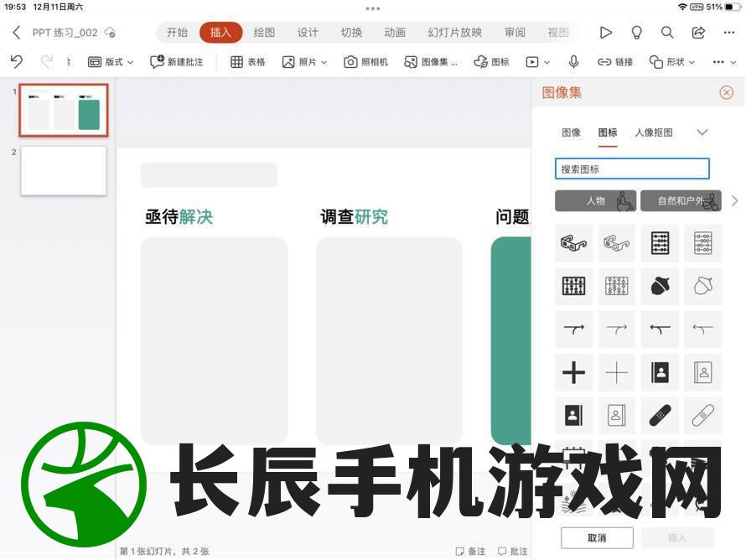Open the 幻灯片放映 tab
Screen dimensions: 746x560
click(455, 33)
